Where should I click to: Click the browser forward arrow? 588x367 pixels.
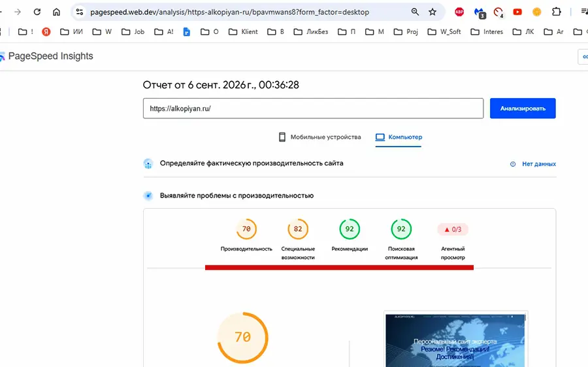[x=18, y=12]
